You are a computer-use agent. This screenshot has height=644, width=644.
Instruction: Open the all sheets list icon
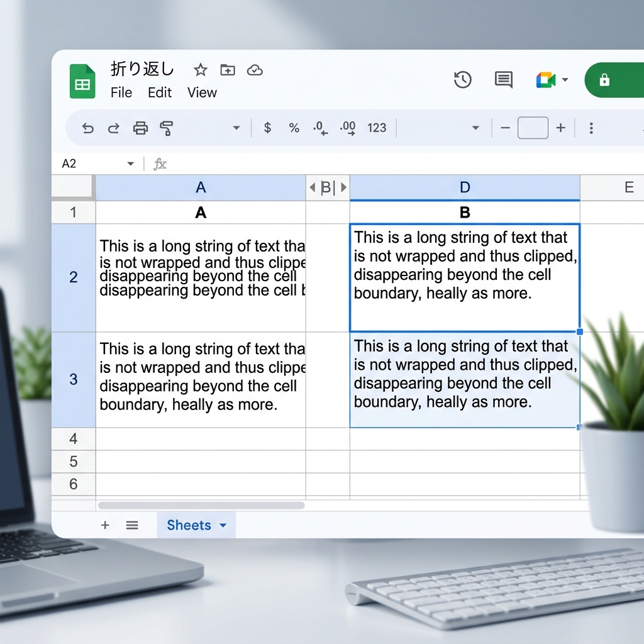pyautogui.click(x=132, y=525)
